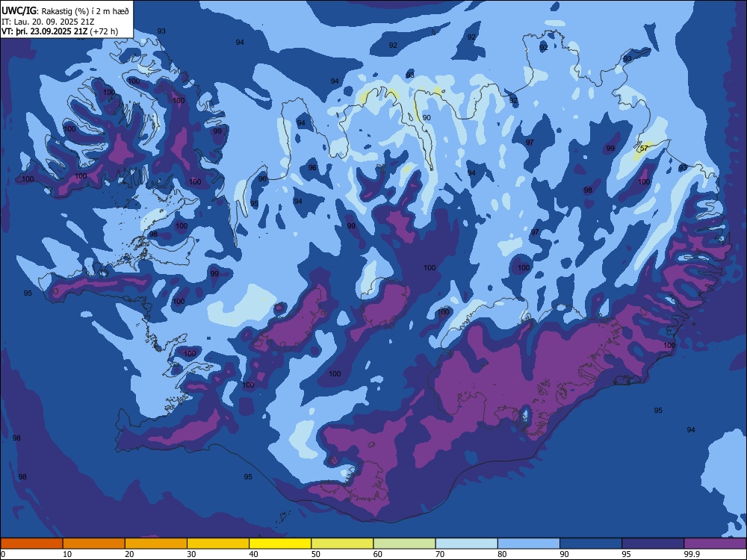Click the legend label '80'

coord(502,554)
